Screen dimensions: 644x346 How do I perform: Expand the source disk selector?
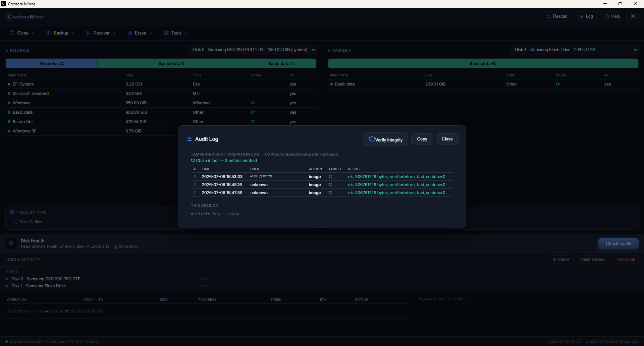click(252, 50)
